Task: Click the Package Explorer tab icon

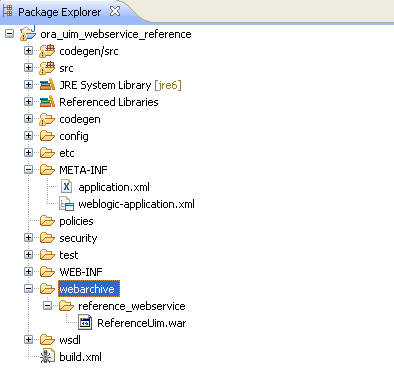Action: 8,11
